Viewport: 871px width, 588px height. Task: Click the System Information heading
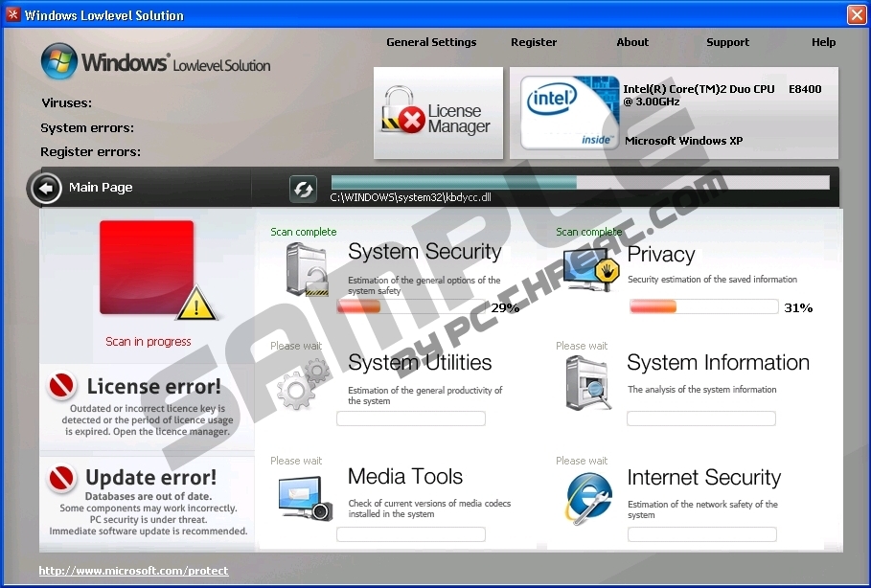(x=719, y=362)
